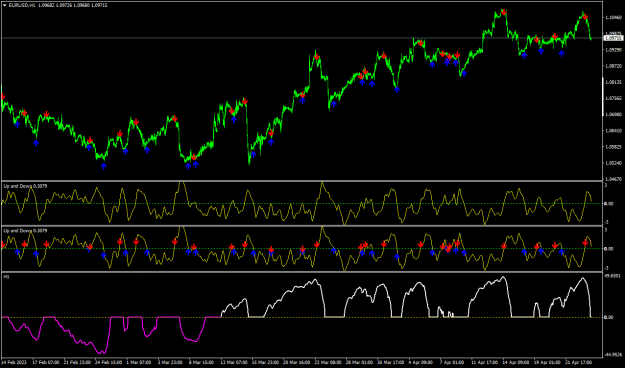This screenshot has width=625, height=368.
Task: Click the -44.9526 scale value
Action: 613,354
